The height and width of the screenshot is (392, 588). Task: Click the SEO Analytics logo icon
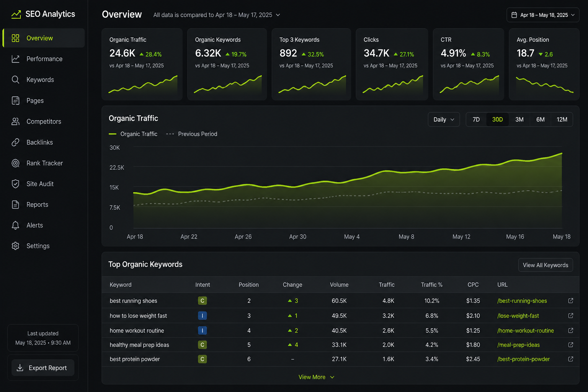[16, 14]
